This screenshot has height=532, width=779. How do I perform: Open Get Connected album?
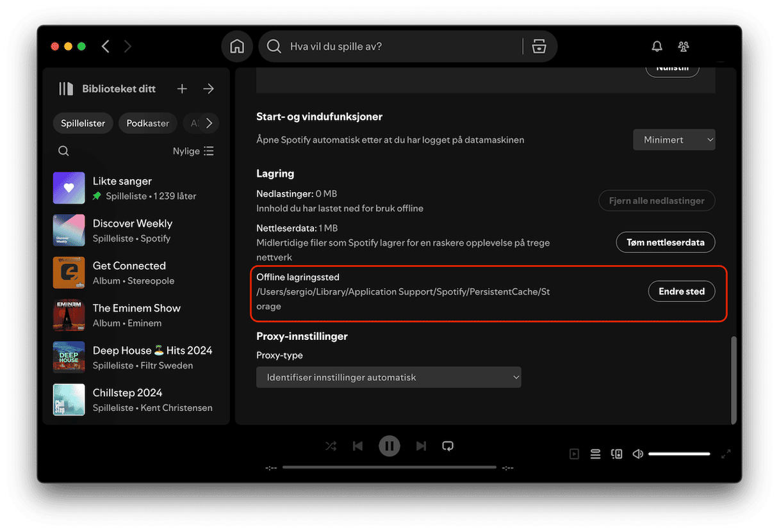pyautogui.click(x=136, y=273)
